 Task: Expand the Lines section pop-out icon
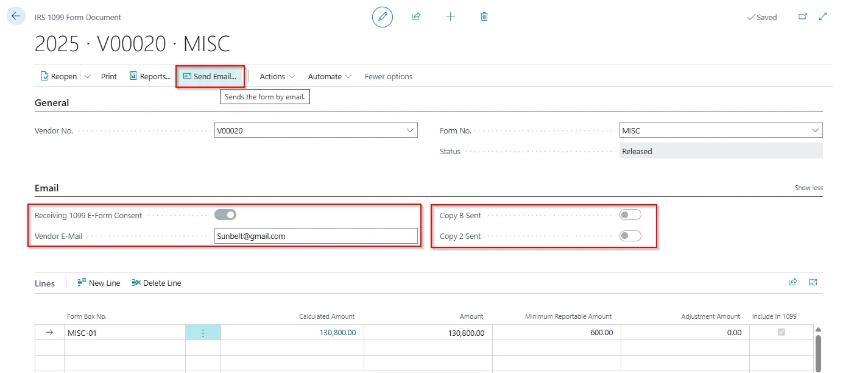813,282
